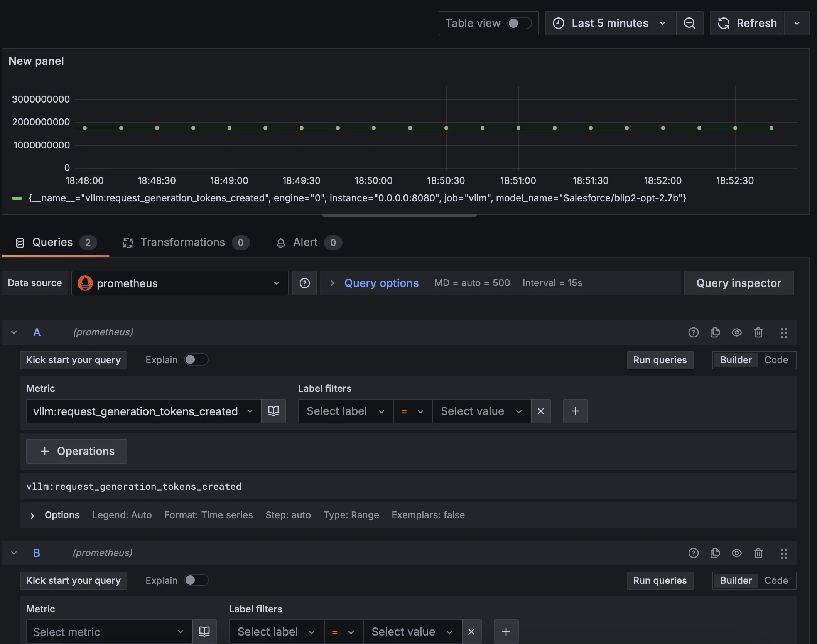Expand Query options section
Viewport: 817px width, 644px height.
(x=381, y=283)
